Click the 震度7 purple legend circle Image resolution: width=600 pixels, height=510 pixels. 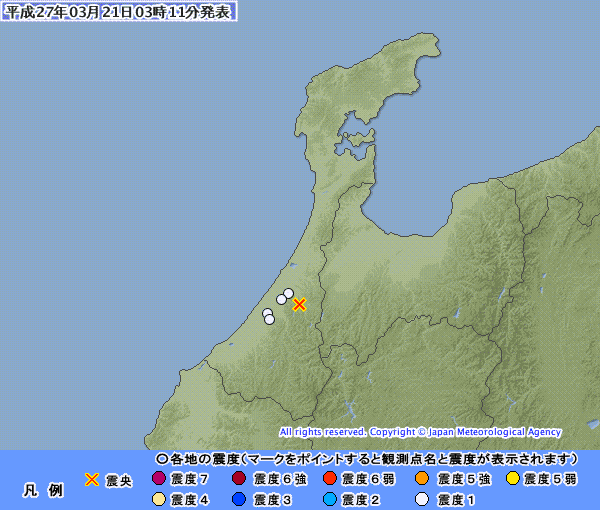point(159,478)
